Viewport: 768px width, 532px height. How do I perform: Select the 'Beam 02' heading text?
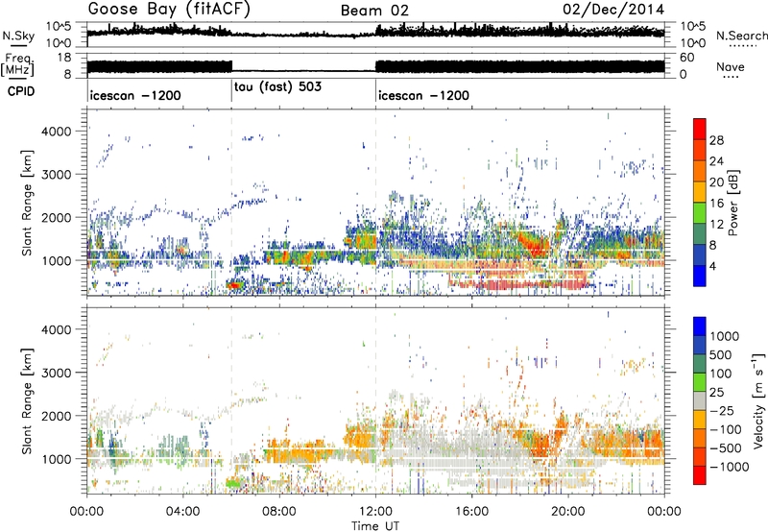[374, 11]
